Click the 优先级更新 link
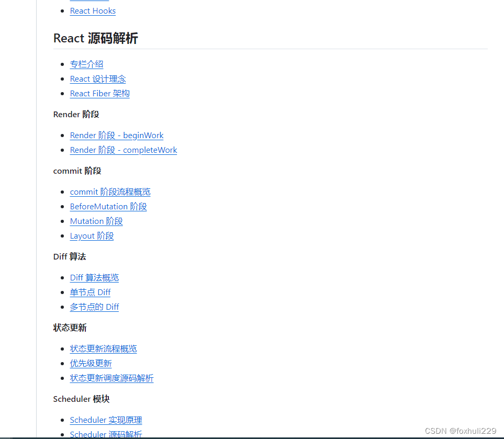Viewport: 504px width, 439px height. [x=91, y=364]
